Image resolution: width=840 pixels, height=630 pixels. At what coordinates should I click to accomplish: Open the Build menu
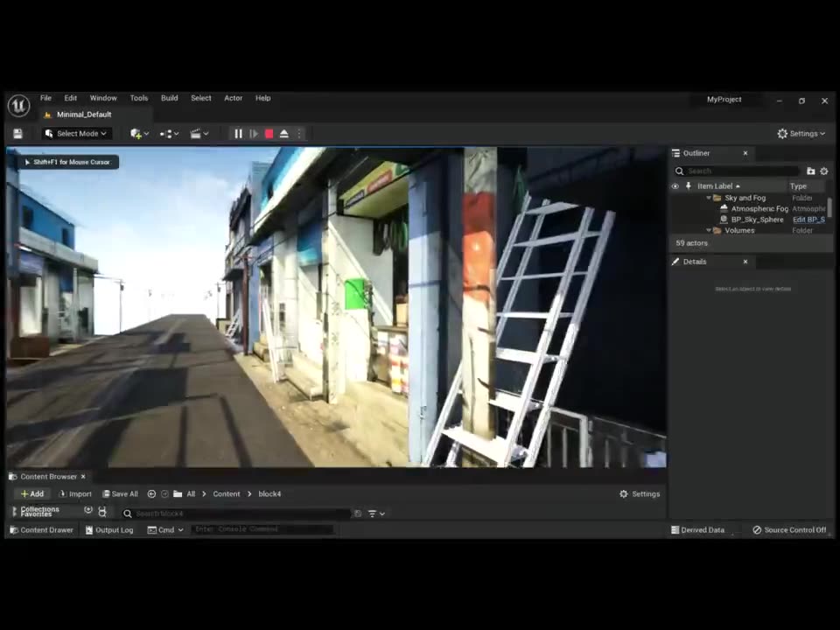point(169,98)
